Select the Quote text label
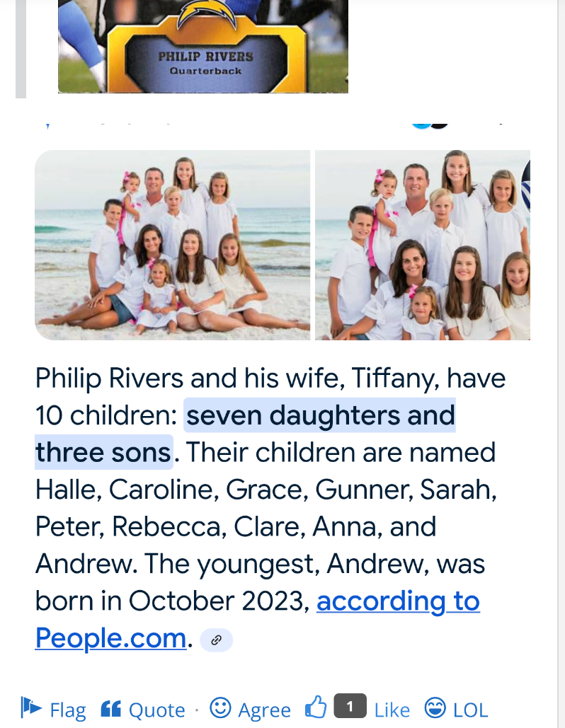The width and height of the screenshot is (565, 728). coord(156,710)
